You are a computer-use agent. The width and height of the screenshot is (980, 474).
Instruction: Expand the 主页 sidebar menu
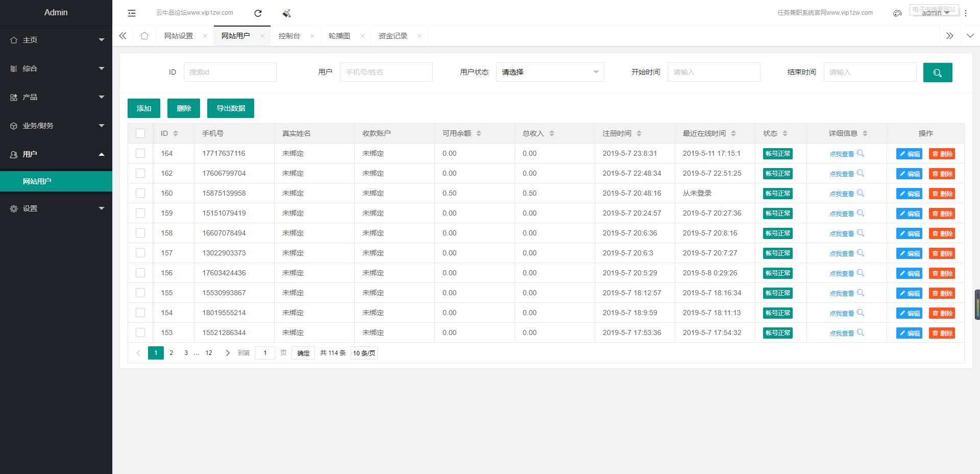[56, 40]
